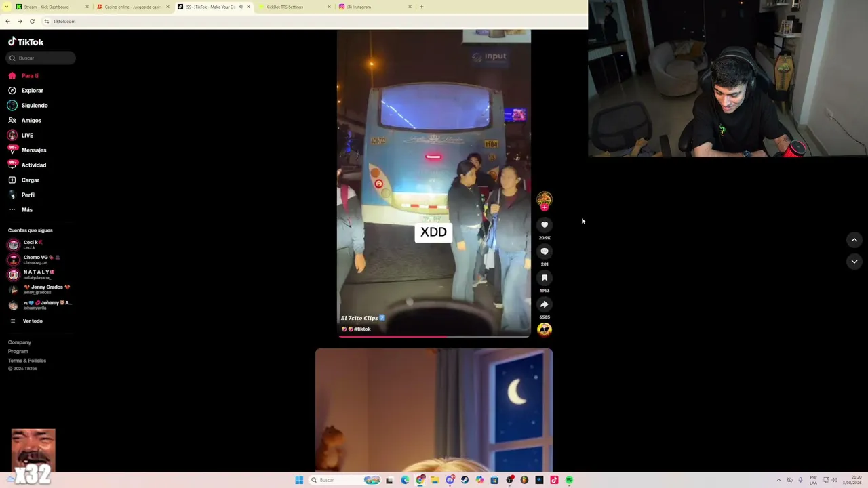Open Microsoft Edge from the taskbar
868x488 pixels.
[x=405, y=480]
